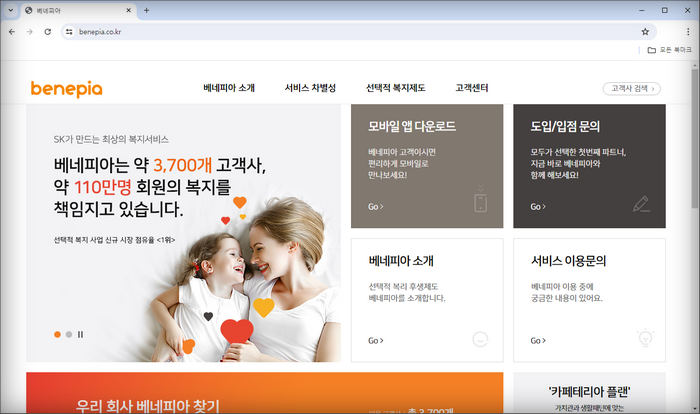Click Go under 서비스 이용문의
This screenshot has height=414, width=700.
tap(538, 341)
